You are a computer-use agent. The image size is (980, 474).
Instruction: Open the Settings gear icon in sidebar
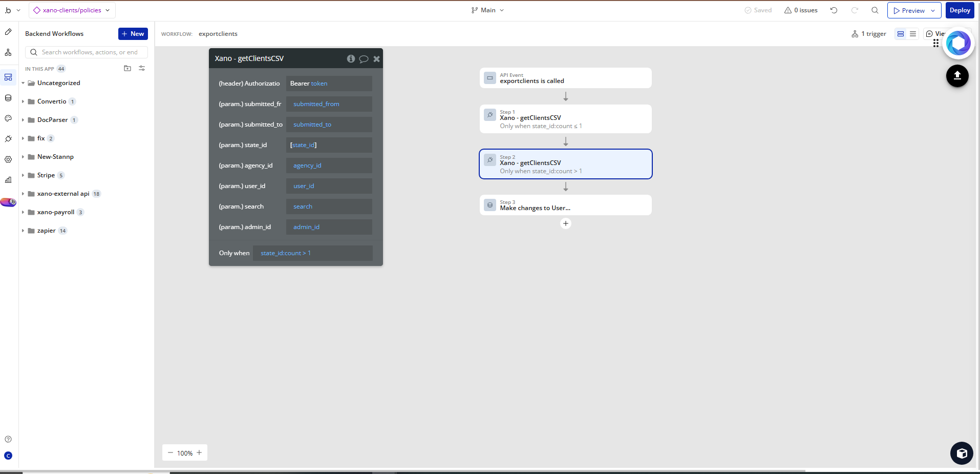[8, 159]
